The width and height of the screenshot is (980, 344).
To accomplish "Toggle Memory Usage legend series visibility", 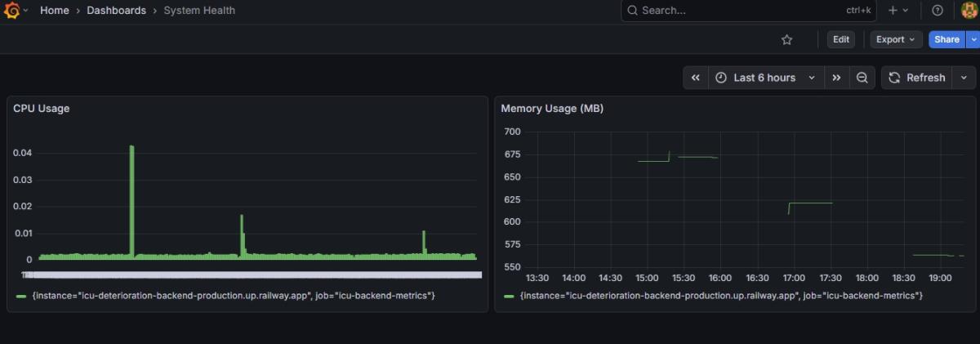I will click(721, 295).
